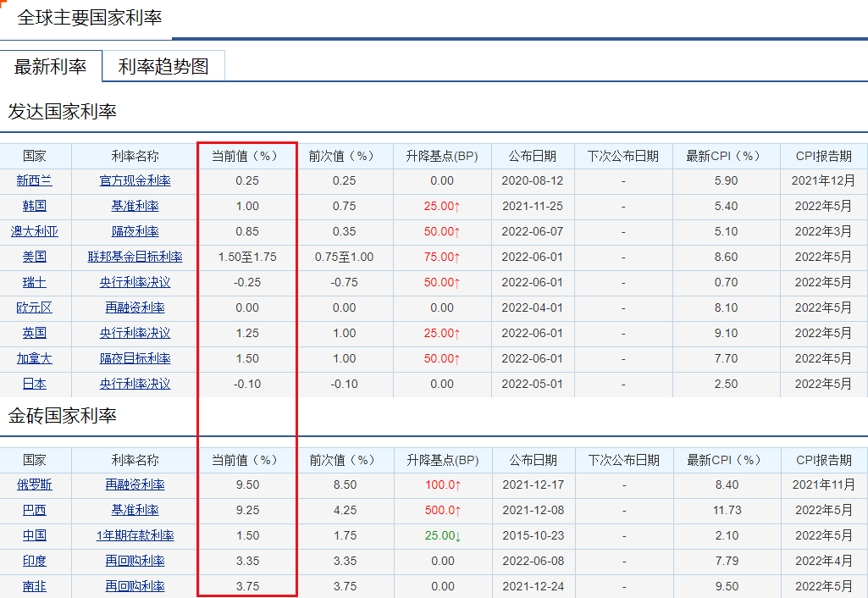Open 再回购利率 link for 南非

tap(135, 586)
